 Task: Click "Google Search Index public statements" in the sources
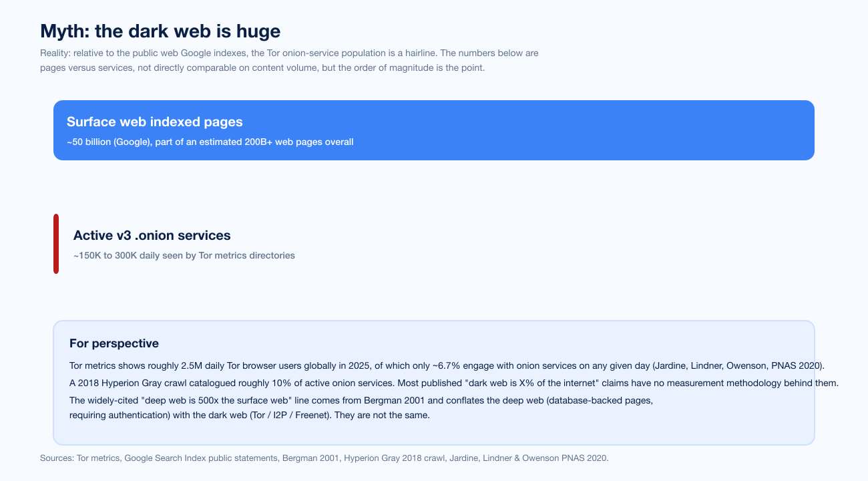[200, 458]
